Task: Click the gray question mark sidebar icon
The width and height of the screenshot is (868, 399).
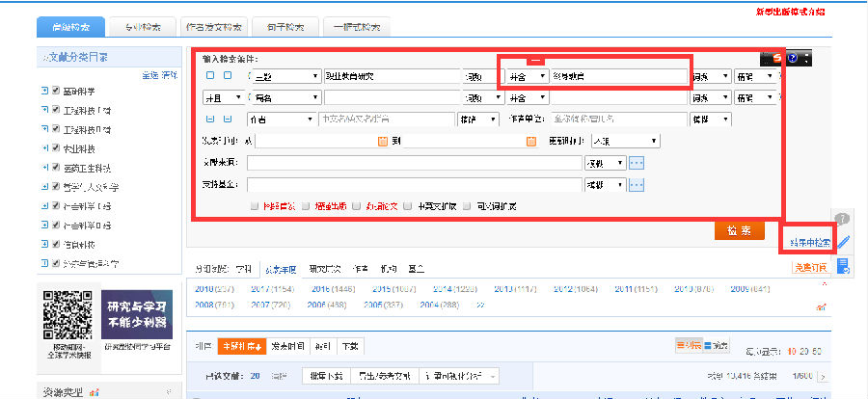Action: (842, 219)
